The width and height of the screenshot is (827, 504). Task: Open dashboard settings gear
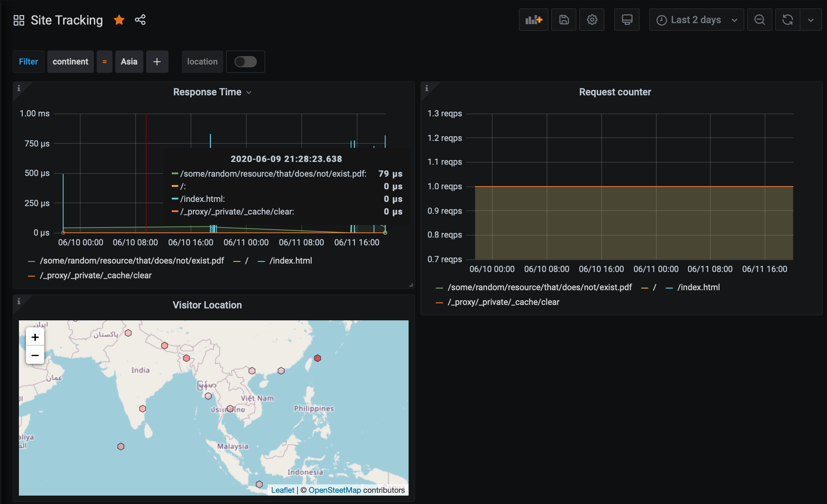tap(592, 20)
